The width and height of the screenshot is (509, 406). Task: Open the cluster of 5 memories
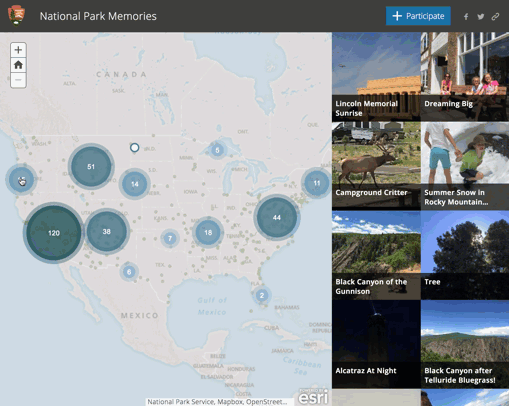pyautogui.click(x=217, y=150)
